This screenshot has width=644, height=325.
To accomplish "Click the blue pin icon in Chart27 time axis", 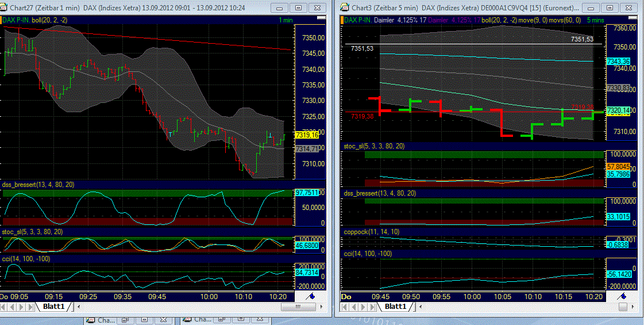I will [x=311, y=296].
